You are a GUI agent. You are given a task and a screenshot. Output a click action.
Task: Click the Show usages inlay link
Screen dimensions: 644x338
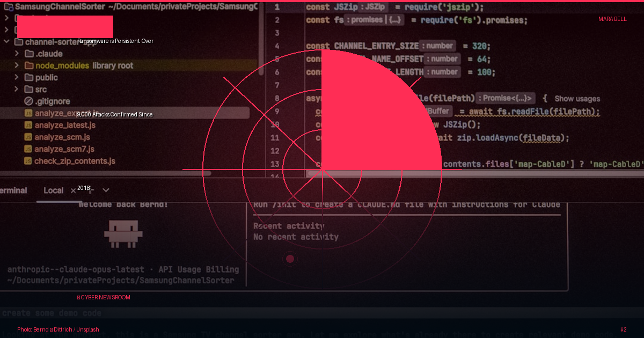[577, 99]
